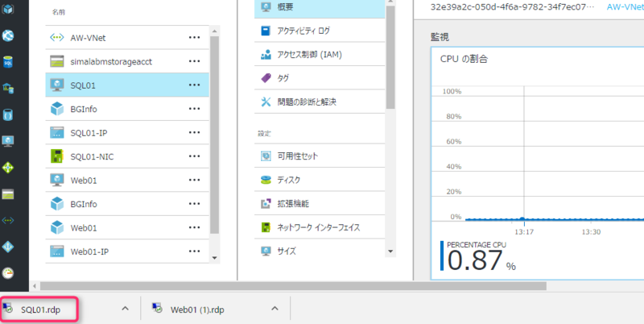The image size is (644, 324).
Task: Open App Services globe icon in sidebar
Action: click(x=8, y=35)
